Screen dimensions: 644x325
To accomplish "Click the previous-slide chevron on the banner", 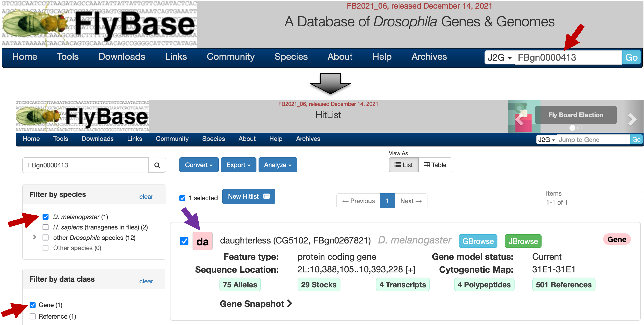I will [x=519, y=119].
